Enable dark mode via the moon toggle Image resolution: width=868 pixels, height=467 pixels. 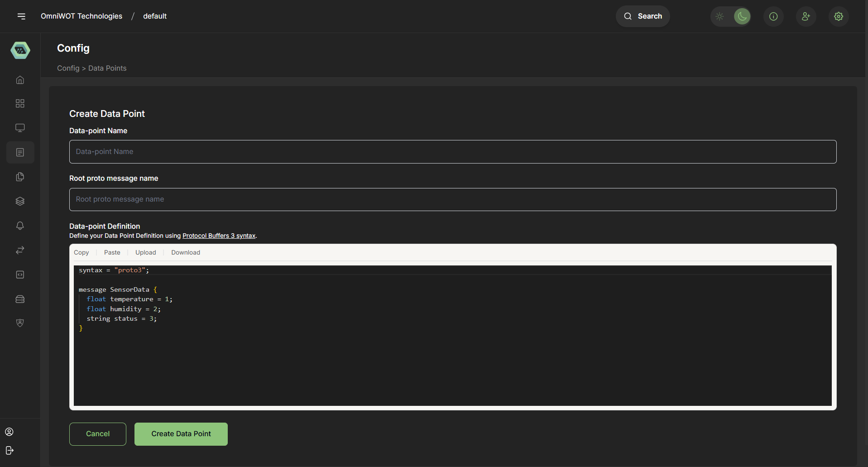tap(742, 16)
